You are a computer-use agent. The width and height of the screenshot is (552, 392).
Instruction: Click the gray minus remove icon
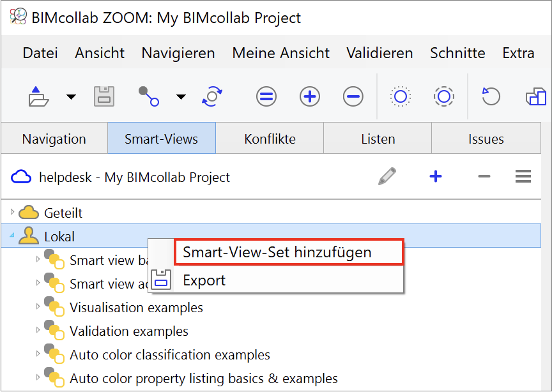[484, 176]
